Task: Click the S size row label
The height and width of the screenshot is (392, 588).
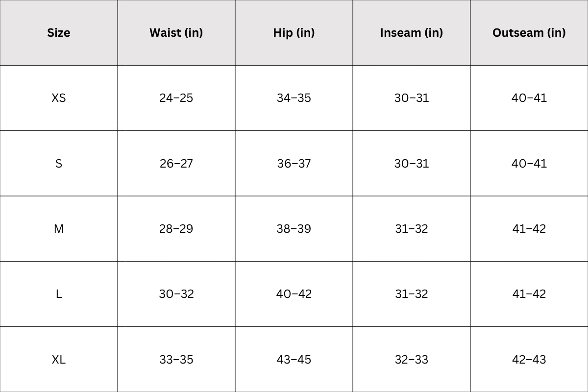Action: tap(59, 163)
